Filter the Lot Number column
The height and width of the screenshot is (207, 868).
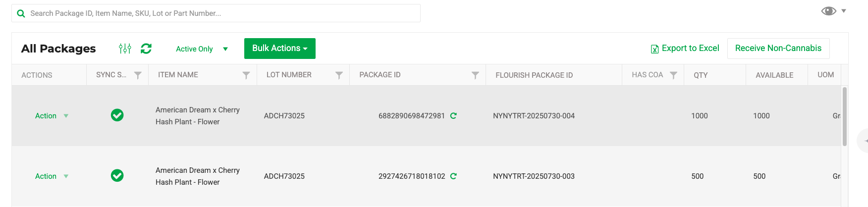pyautogui.click(x=339, y=75)
